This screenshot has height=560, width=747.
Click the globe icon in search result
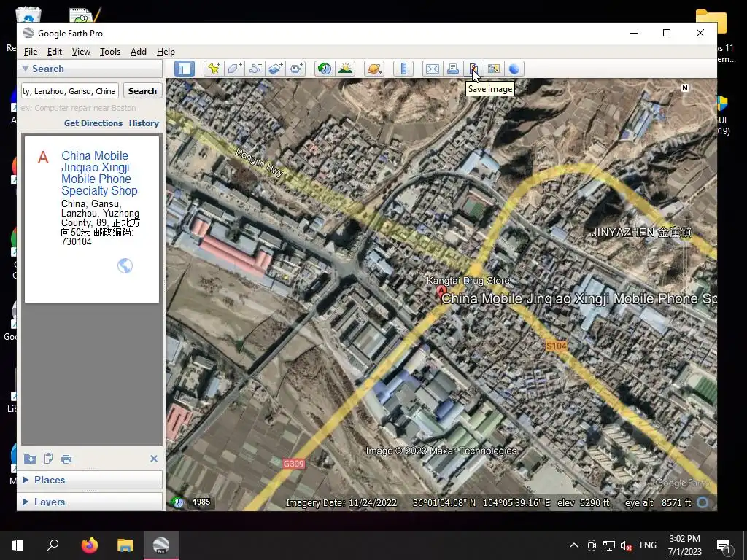pyautogui.click(x=125, y=265)
